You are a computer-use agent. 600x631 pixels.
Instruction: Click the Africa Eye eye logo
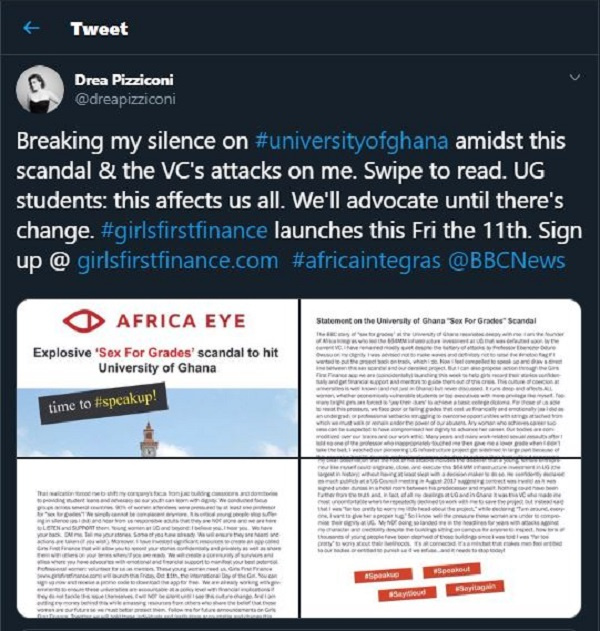pyautogui.click(x=80, y=324)
